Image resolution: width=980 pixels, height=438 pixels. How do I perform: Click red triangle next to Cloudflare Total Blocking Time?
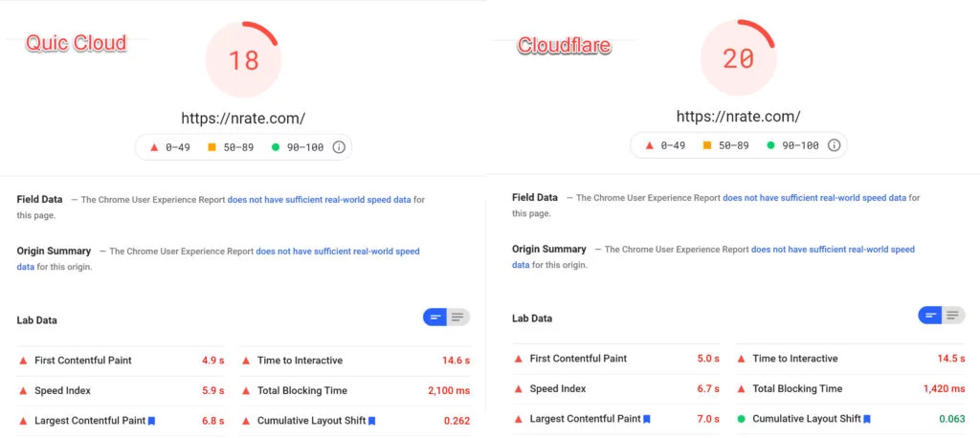click(x=742, y=388)
